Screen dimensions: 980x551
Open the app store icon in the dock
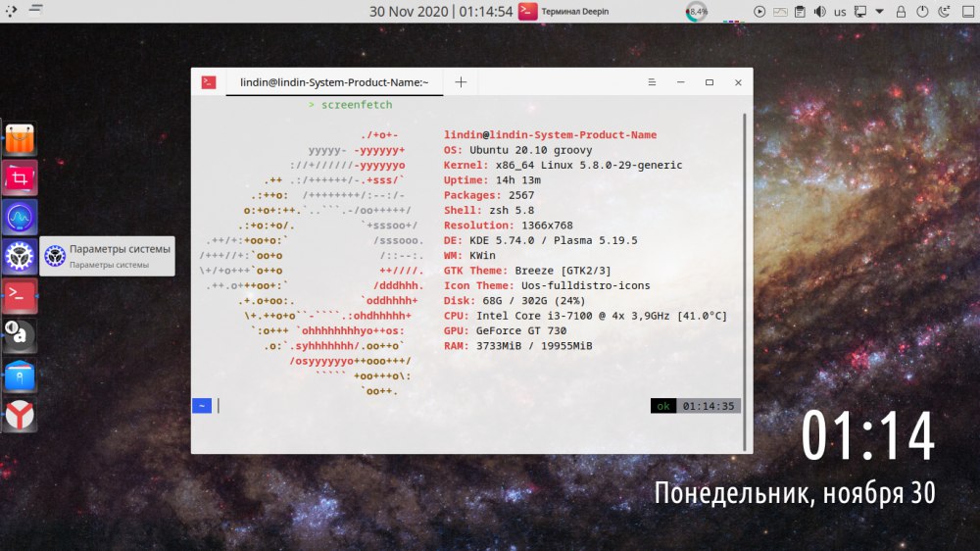[20, 138]
